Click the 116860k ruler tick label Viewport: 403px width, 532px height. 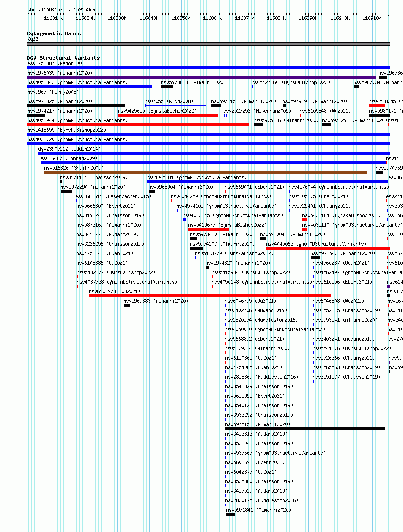coord(212,18)
